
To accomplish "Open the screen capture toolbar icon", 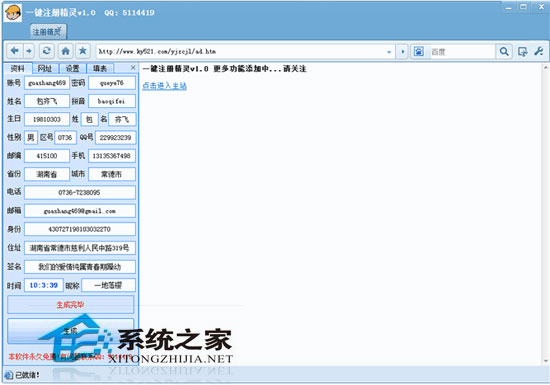I will [x=522, y=52].
